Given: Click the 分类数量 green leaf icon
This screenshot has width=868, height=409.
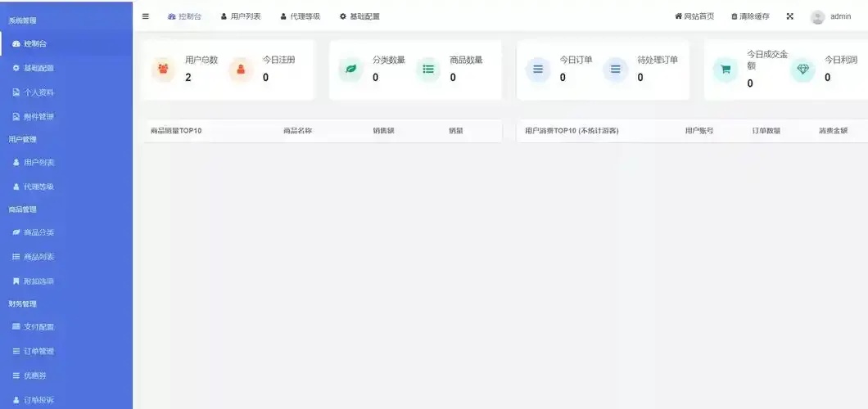Looking at the screenshot, I should click(x=351, y=70).
